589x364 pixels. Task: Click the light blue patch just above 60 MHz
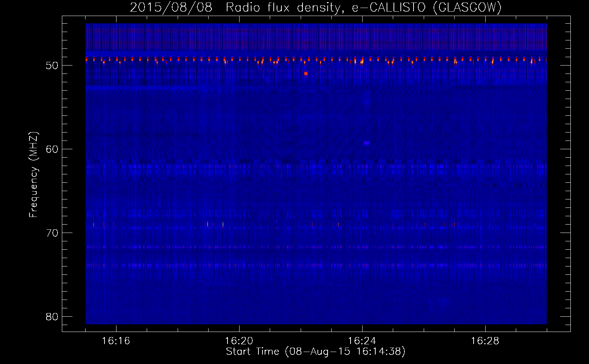coord(367,143)
